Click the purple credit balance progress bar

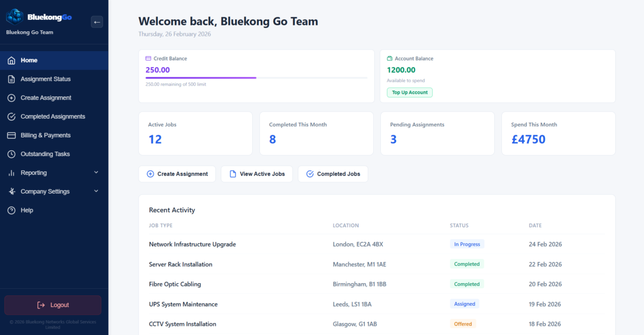201,78
